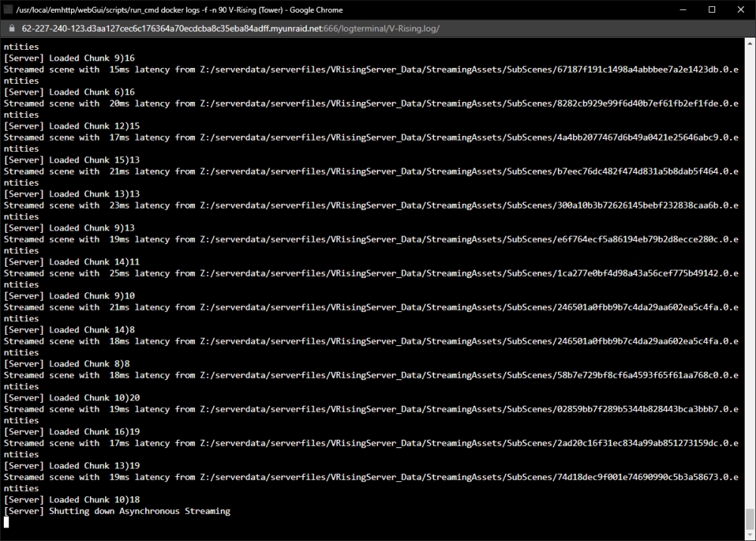Image resolution: width=756 pixels, height=541 pixels.
Task: Click the SubScenes path ending 2ad20c16f31ec834a99ab851273159dc.0.e
Action: pos(469,443)
